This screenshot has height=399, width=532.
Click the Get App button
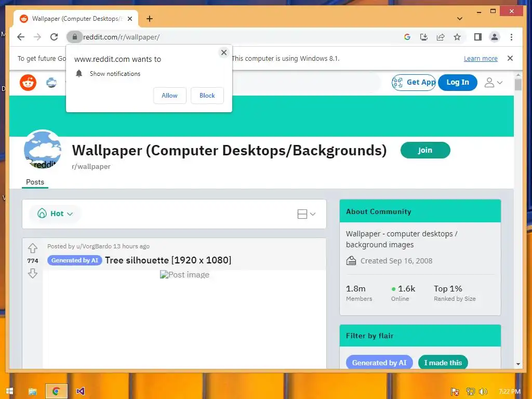point(414,82)
